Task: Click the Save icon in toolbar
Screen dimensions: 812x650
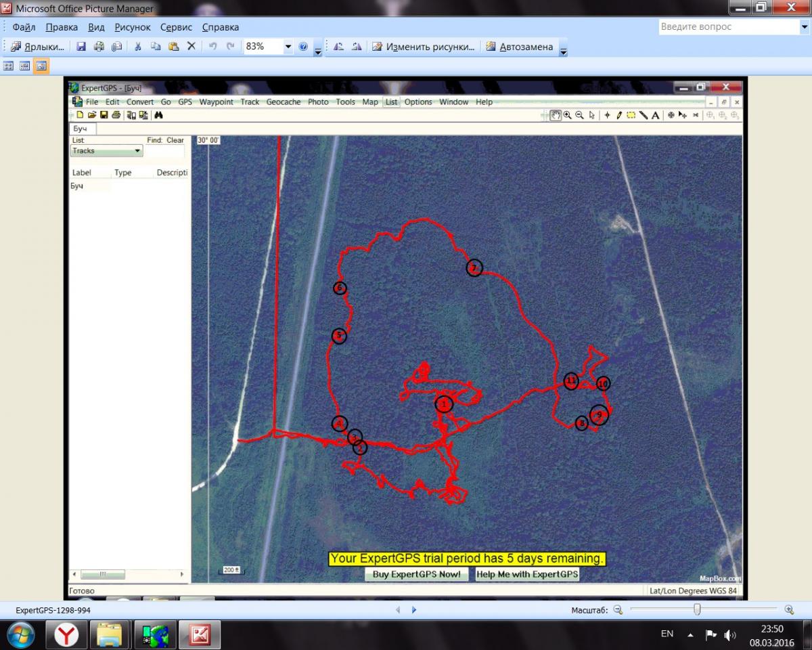Action: 81,47
